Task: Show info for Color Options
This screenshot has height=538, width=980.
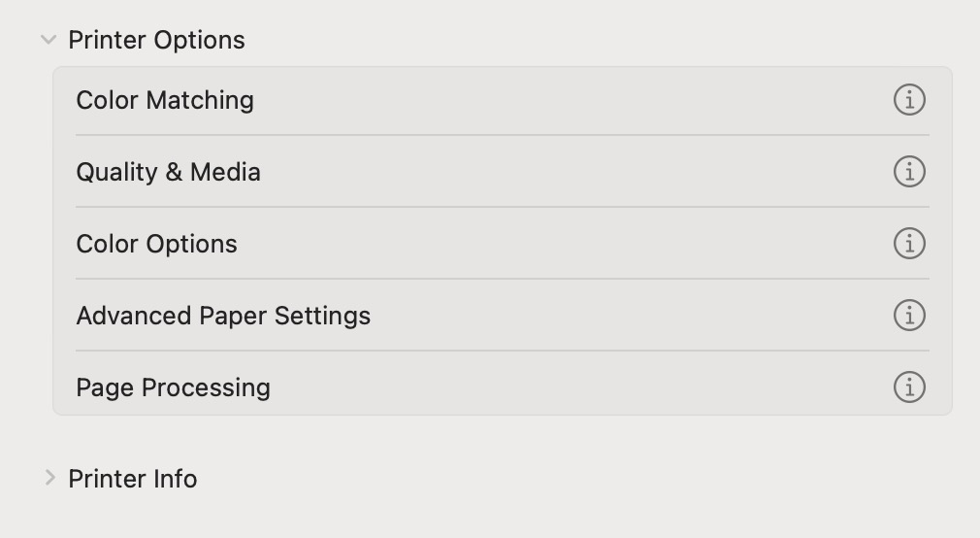Action: pyautogui.click(x=909, y=244)
